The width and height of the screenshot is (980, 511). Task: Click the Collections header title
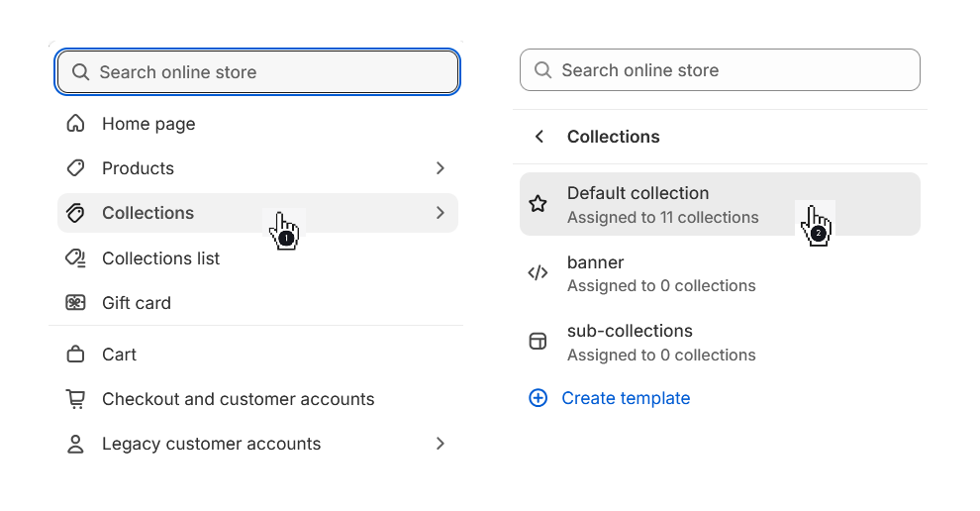click(613, 137)
